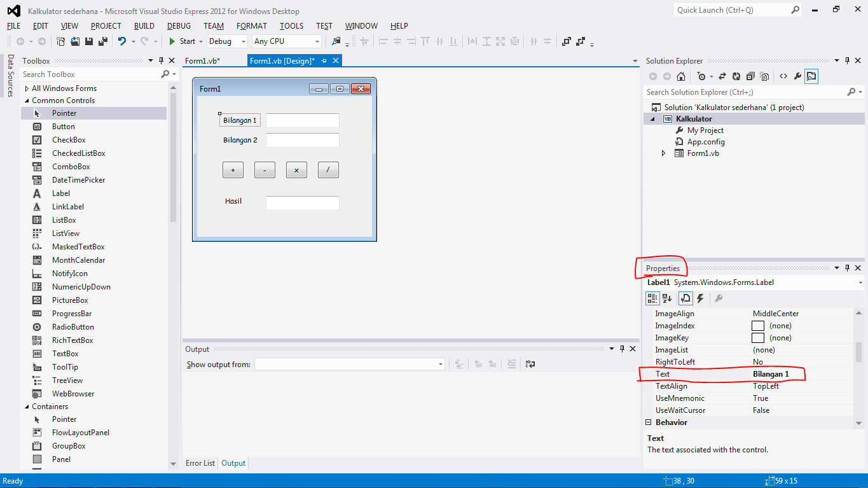The width and height of the screenshot is (868, 488).
Task: Open the Any CPU platform dropdown
Action: (319, 41)
